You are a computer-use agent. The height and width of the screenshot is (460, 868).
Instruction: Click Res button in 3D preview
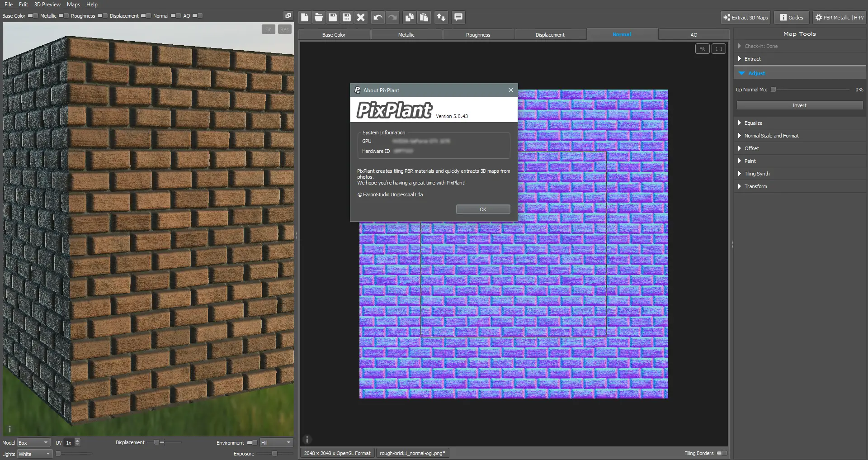[284, 29]
